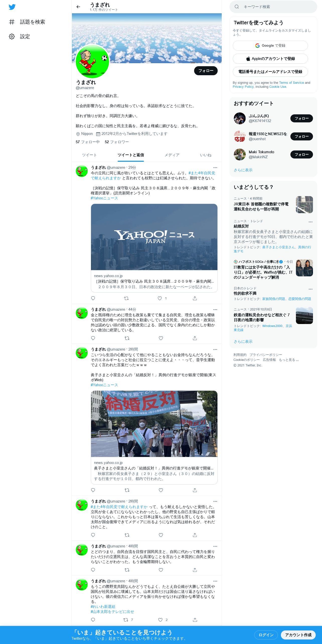This screenshot has width=322, height=644.
Task: Follow ぶんぶん(K) account
Action: click(302, 118)
